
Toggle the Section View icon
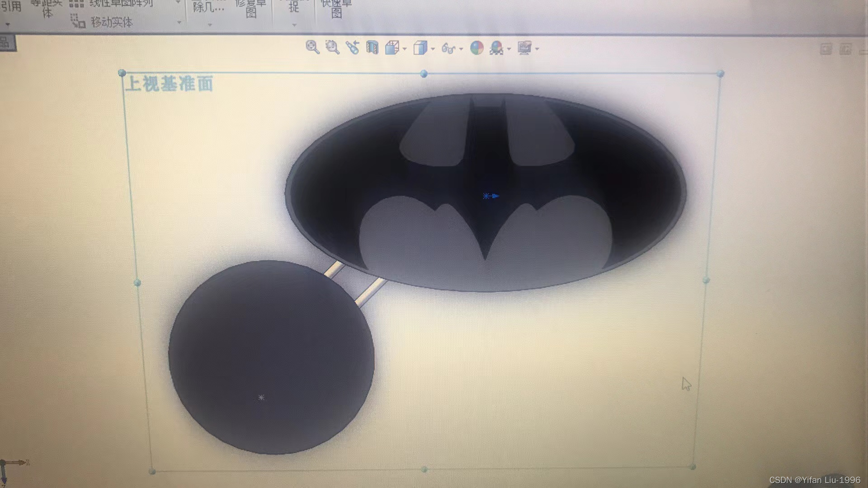pos(372,47)
